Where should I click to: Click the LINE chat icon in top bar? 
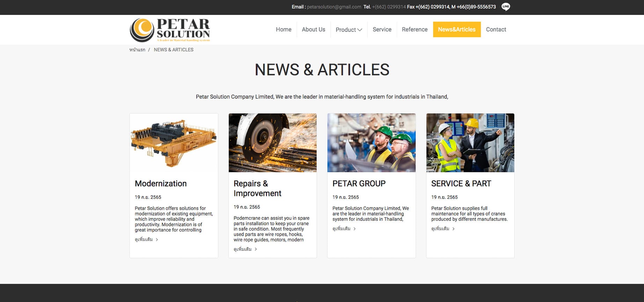pos(505,7)
